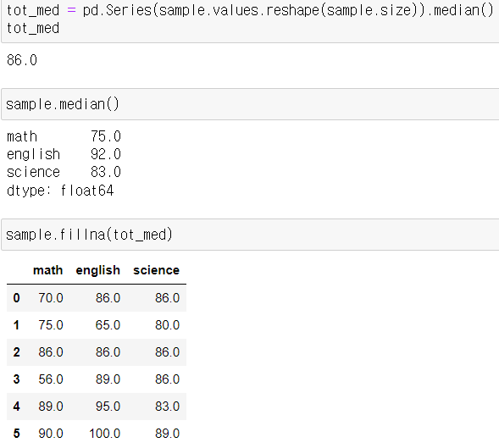Viewport: 499px width, 448px height.
Task: Click the 90.0 math value in row 5
Action: (x=51, y=434)
